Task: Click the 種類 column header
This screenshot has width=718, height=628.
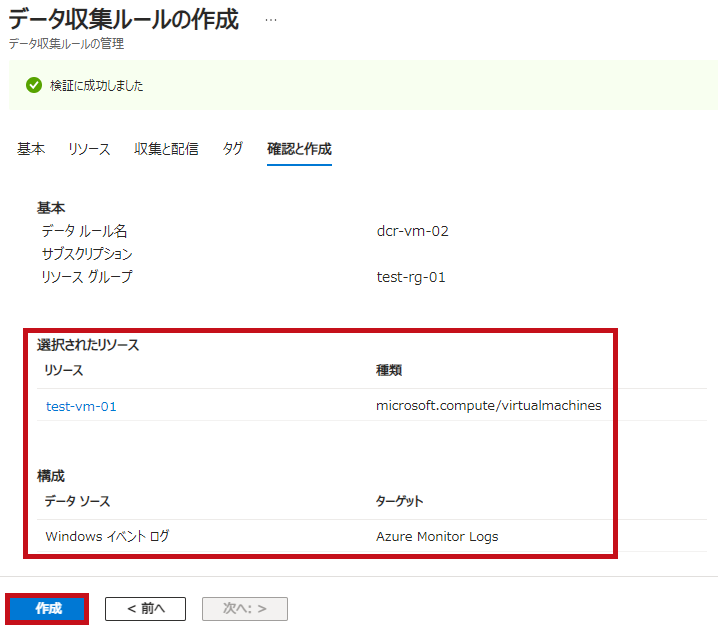Action: [389, 370]
